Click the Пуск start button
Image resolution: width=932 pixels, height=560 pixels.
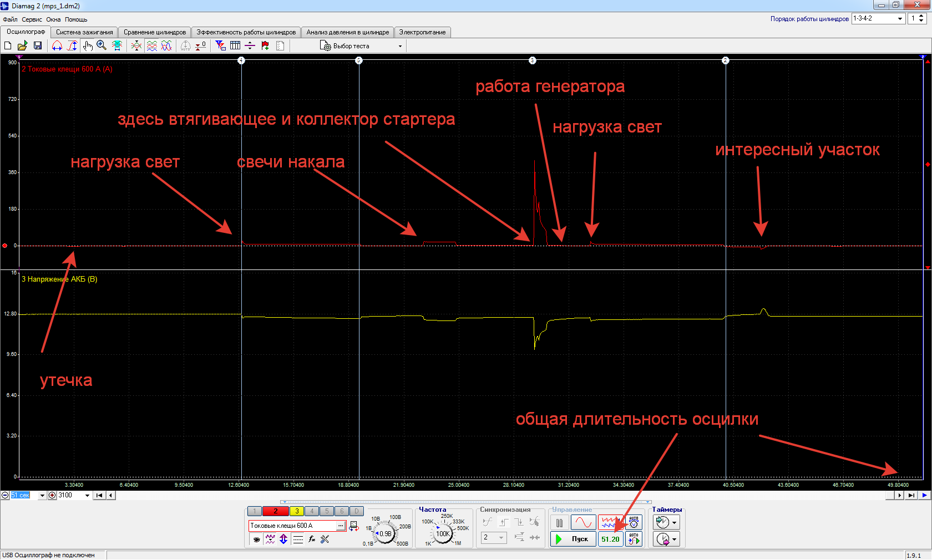point(573,539)
